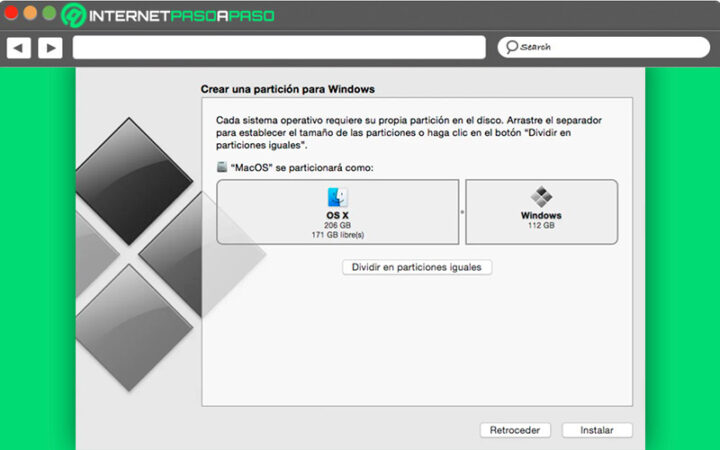Click the forward arrow navigation button

pyautogui.click(x=51, y=48)
